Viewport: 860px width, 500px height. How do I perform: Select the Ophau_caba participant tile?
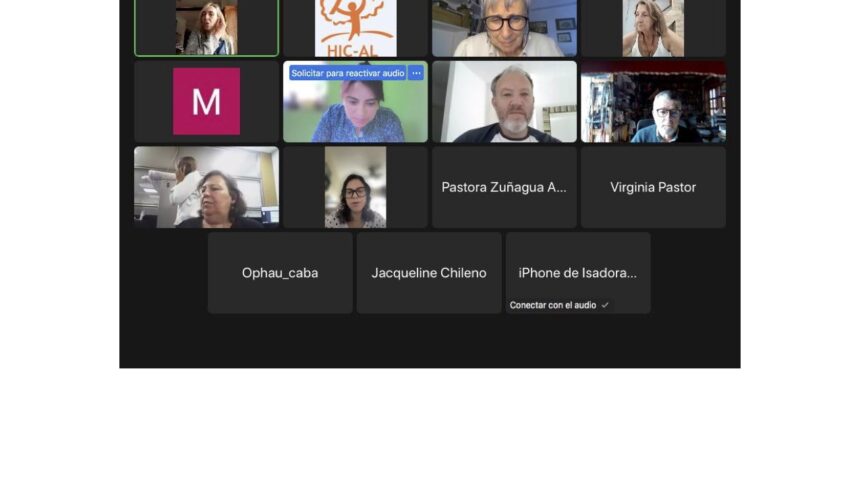[280, 272]
